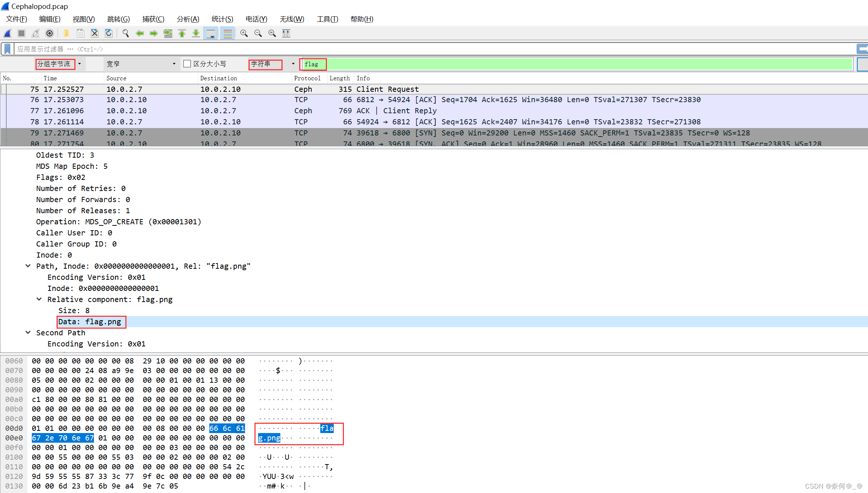
Task: Click the stop capture square icon
Action: (x=21, y=33)
